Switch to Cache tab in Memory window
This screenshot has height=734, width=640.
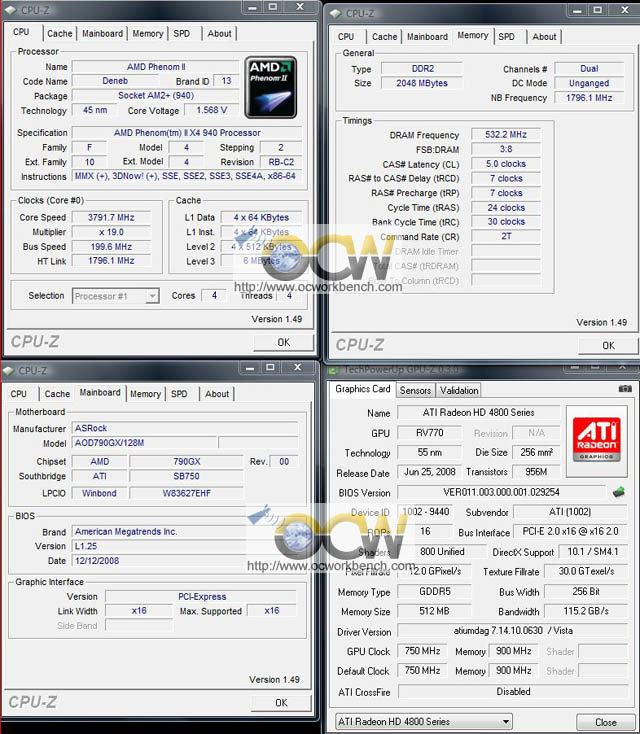coord(385,37)
